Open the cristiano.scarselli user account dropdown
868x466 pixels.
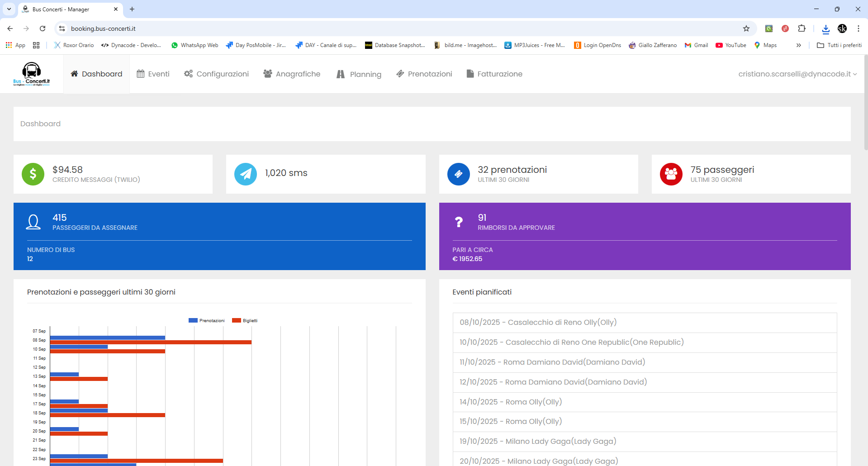(x=797, y=74)
